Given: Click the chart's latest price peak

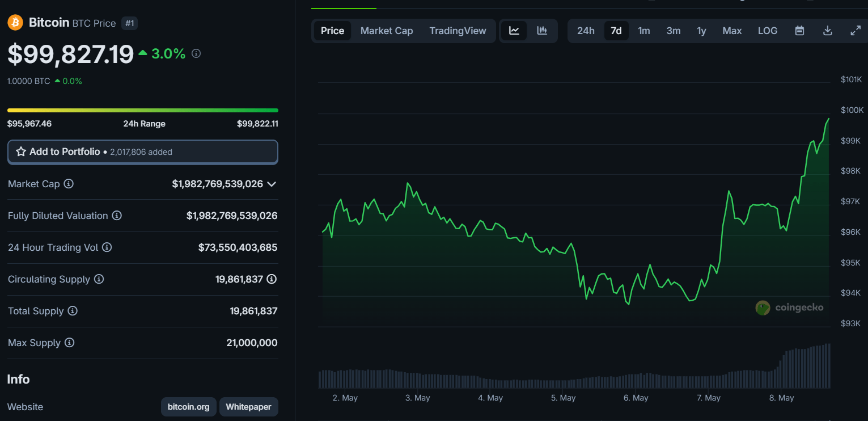Looking at the screenshot, I should tap(828, 119).
